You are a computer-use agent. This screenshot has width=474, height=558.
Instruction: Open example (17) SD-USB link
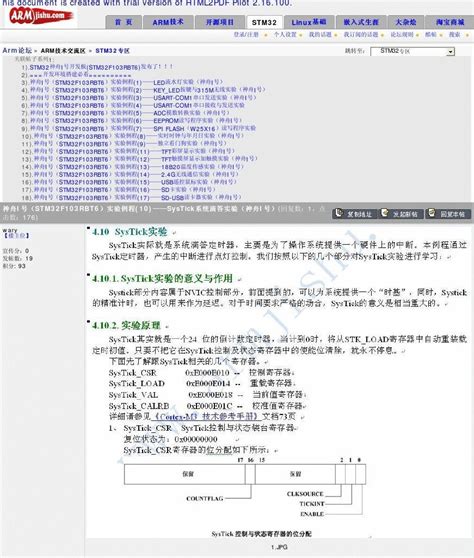point(137,198)
